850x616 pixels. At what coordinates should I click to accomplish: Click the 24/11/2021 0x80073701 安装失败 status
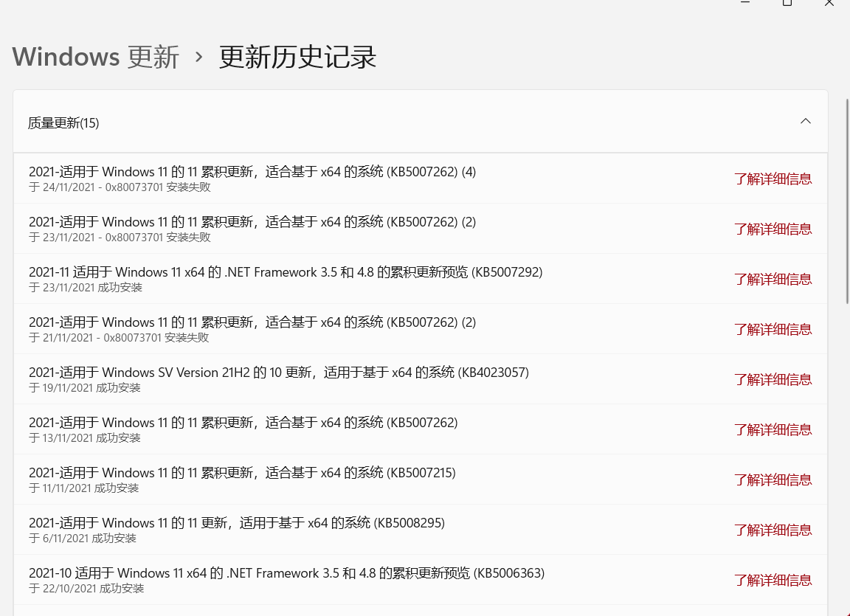120,187
